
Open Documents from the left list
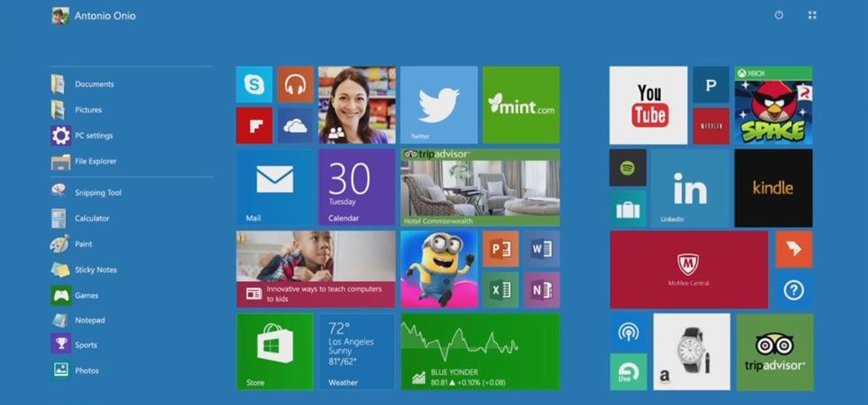coord(94,84)
